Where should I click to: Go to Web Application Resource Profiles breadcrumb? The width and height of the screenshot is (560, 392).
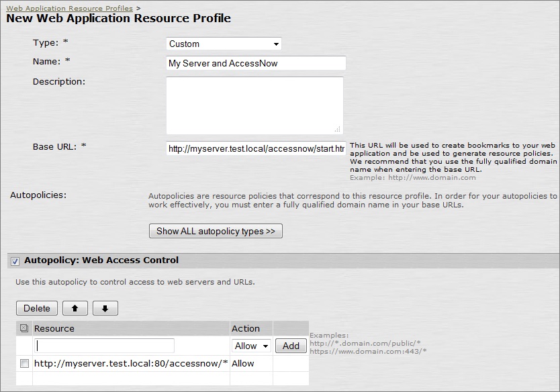coord(69,8)
